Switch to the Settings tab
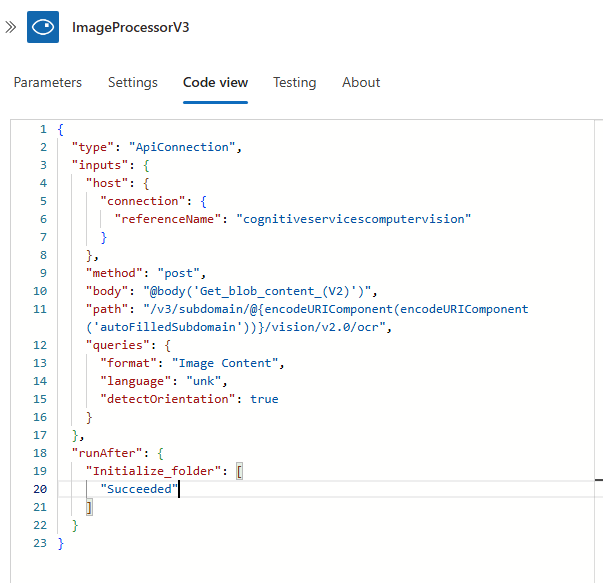The width and height of the screenshot is (603, 583). coord(133,82)
